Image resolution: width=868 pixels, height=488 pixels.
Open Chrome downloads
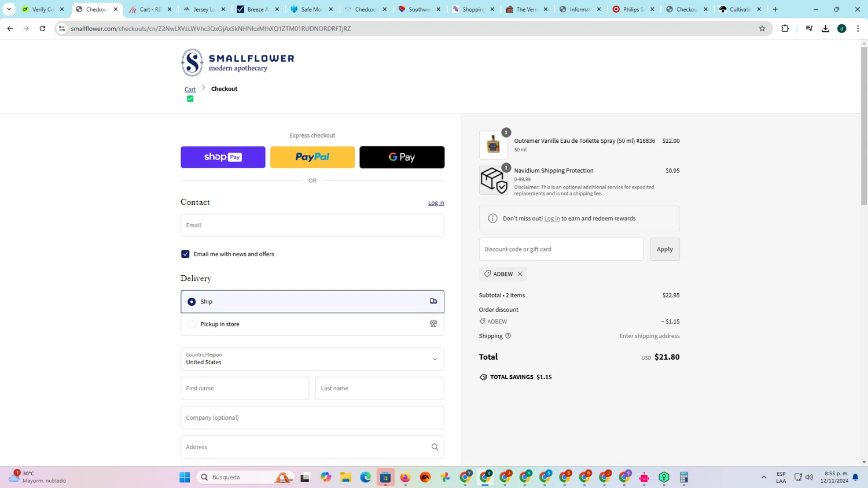click(825, 28)
